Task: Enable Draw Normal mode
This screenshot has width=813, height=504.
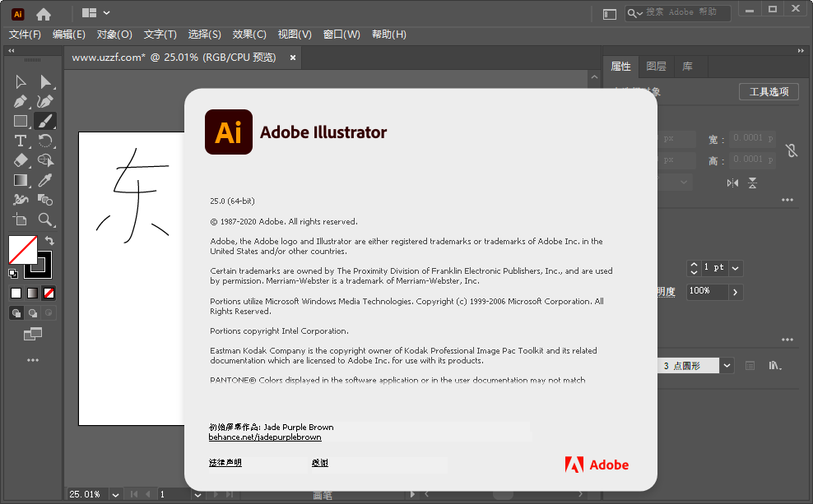Action: 16,313
